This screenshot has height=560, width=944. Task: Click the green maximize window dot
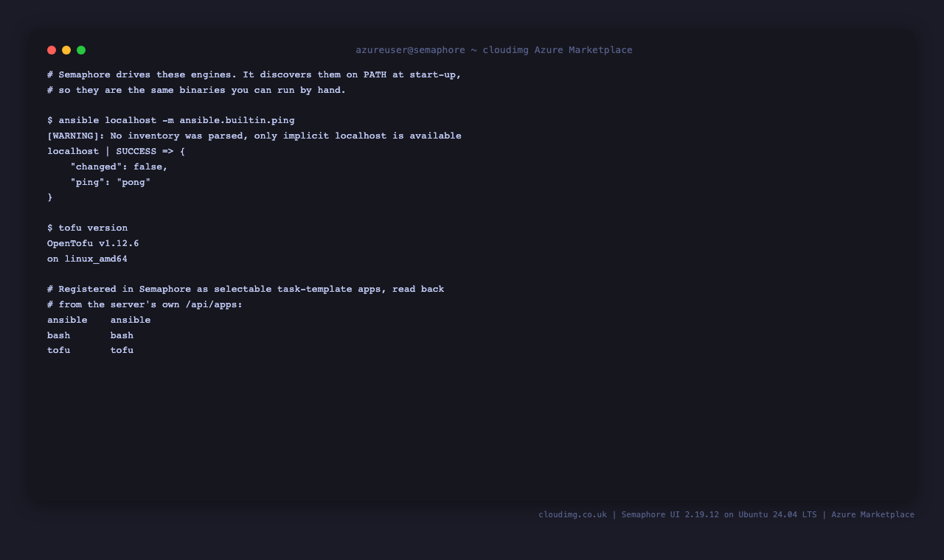(x=81, y=50)
